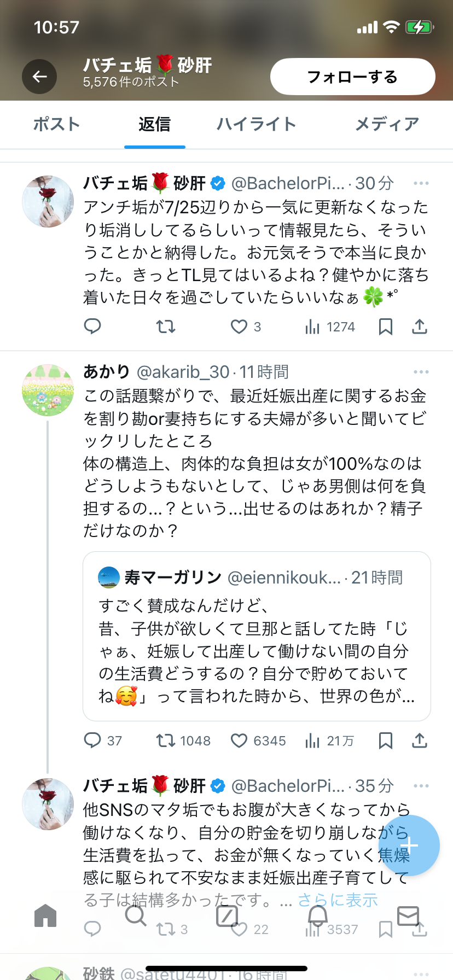Open the Home tab in bottom bar

click(45, 915)
